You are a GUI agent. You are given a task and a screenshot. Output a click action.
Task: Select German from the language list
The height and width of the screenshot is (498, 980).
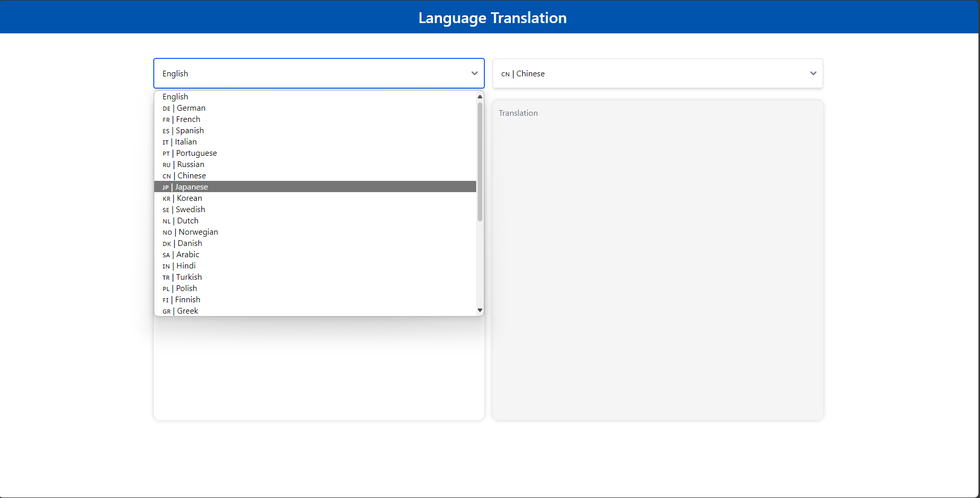(184, 108)
